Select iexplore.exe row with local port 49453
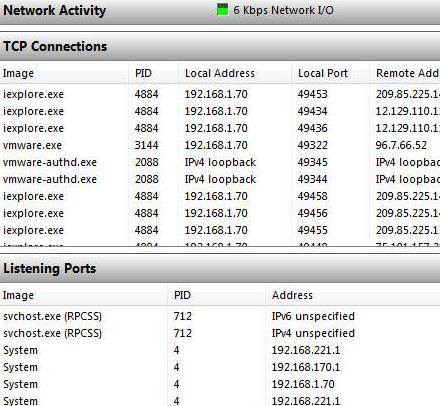The image size is (440, 406). pos(220,94)
